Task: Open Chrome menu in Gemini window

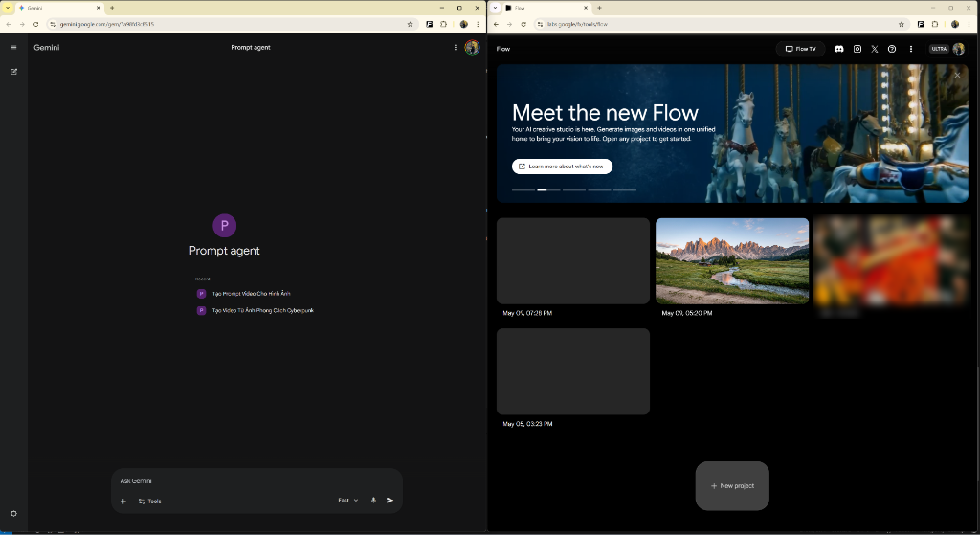Action: pos(479,24)
